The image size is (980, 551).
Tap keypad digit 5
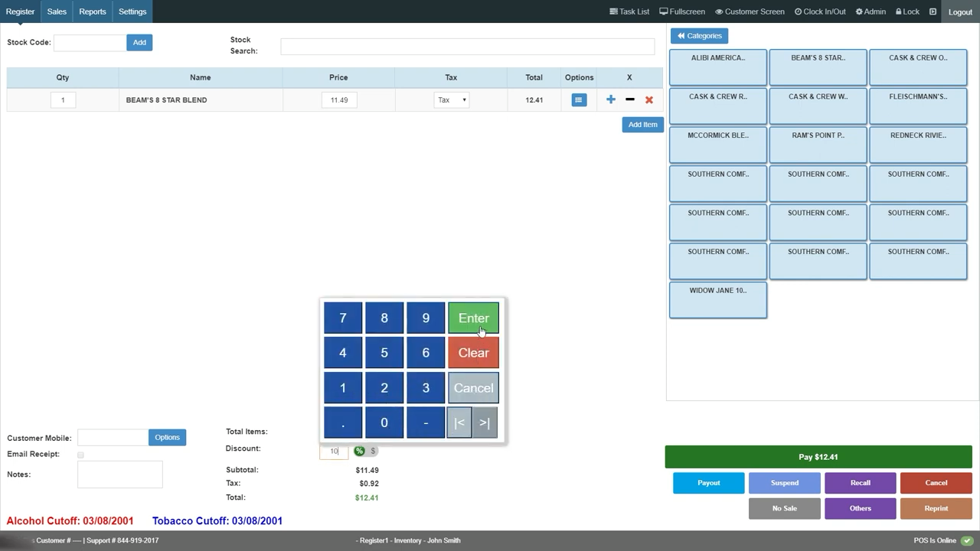(384, 353)
